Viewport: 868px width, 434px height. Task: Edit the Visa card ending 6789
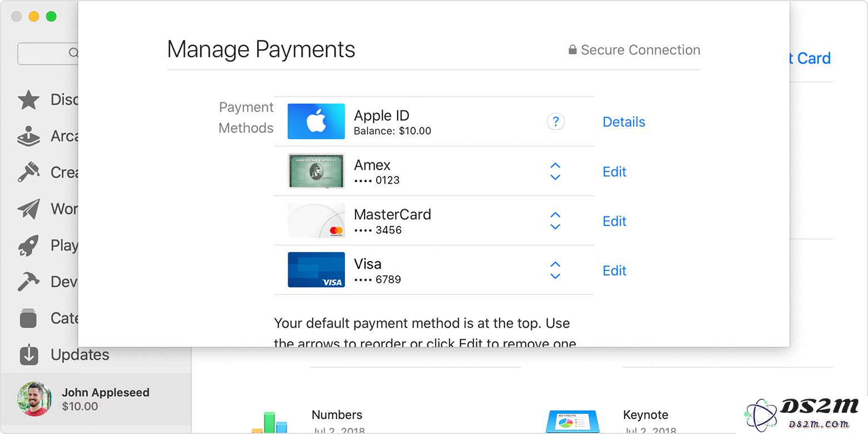click(x=614, y=270)
